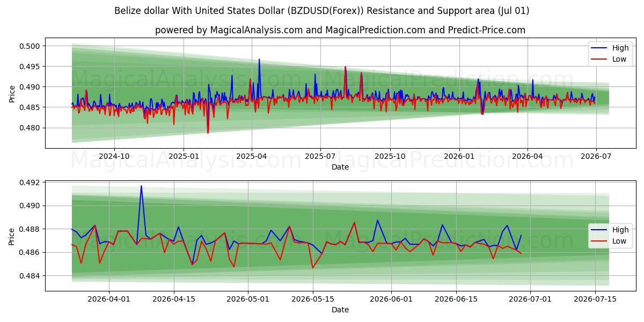Click the 2026-06-15 date tick
The image size is (644, 322).
point(456,298)
